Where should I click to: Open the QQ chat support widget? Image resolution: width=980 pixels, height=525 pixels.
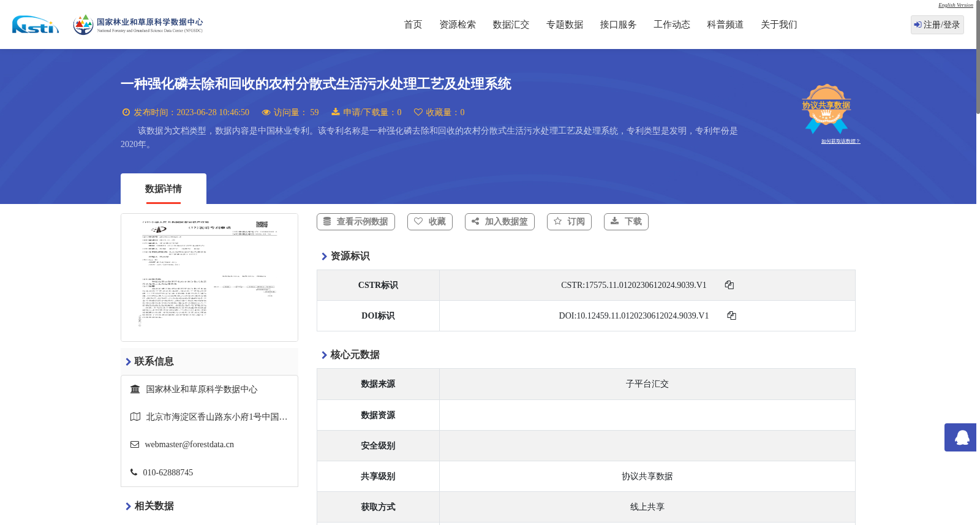pos(960,437)
